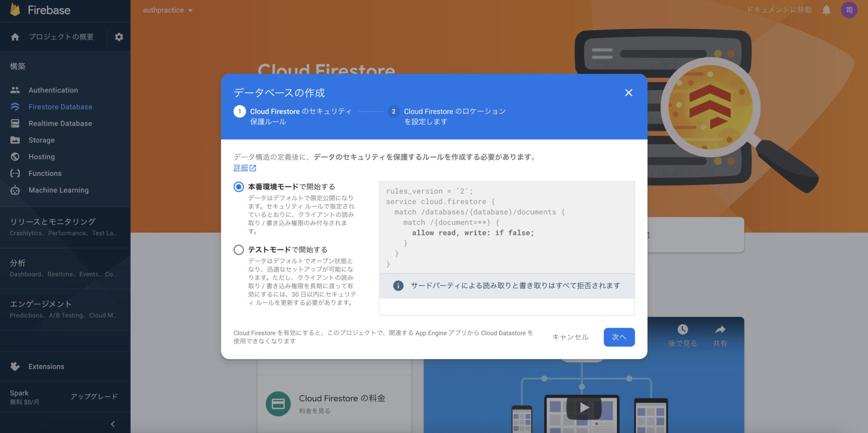Expand the authpractice project dropdown
Viewport: 868px width, 433px height.
click(x=168, y=10)
